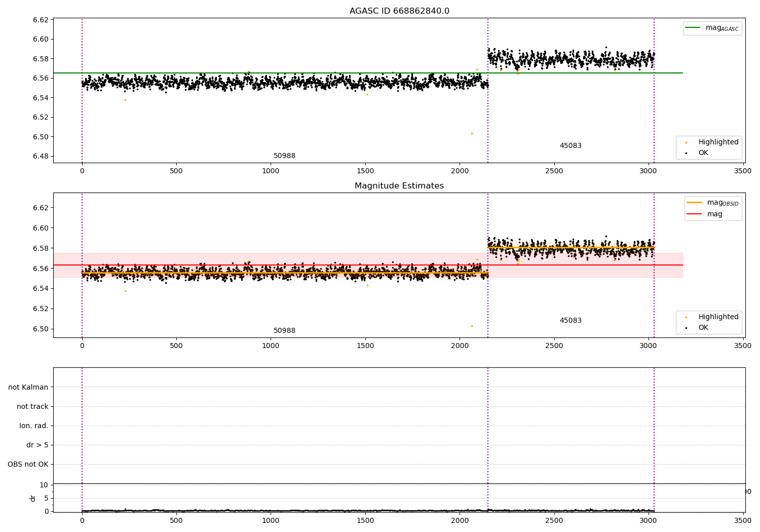Select the mag AGASC legend entry
The height and width of the screenshot is (532, 760).
(712, 28)
